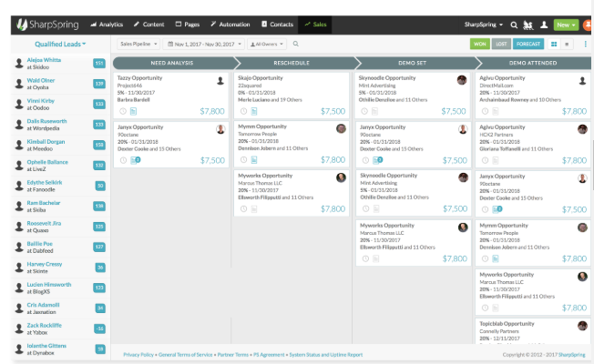The height and width of the screenshot is (364, 594).
Task: Open the Topicblab Opportunity card title
Action: [x=507, y=324]
